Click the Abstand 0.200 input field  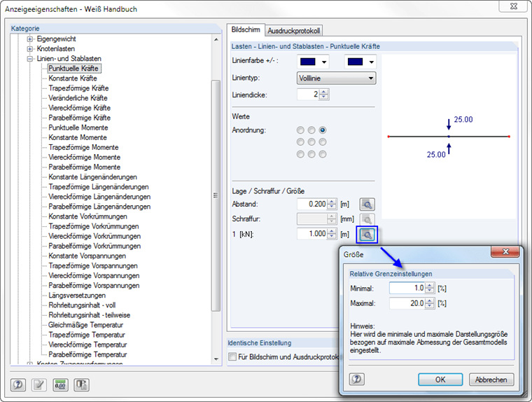coord(312,204)
